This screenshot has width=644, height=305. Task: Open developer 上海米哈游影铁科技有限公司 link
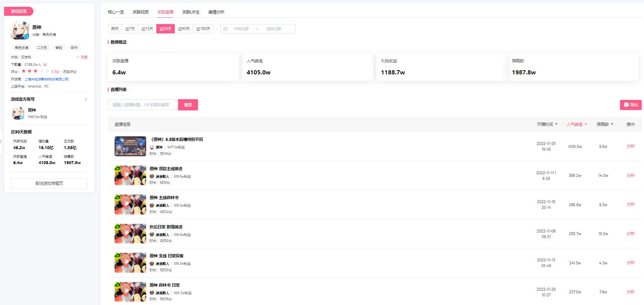point(47,79)
